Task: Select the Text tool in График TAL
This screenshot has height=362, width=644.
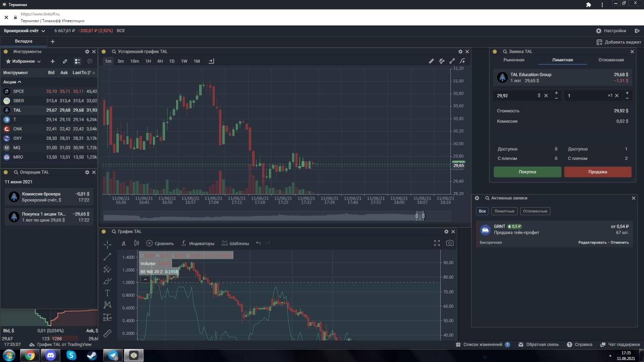Action: click(107, 293)
